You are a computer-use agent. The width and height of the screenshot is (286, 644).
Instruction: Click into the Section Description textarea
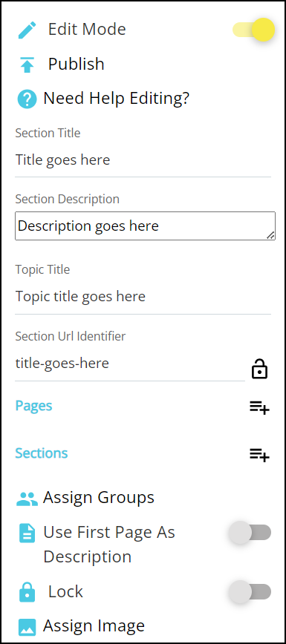[145, 226]
